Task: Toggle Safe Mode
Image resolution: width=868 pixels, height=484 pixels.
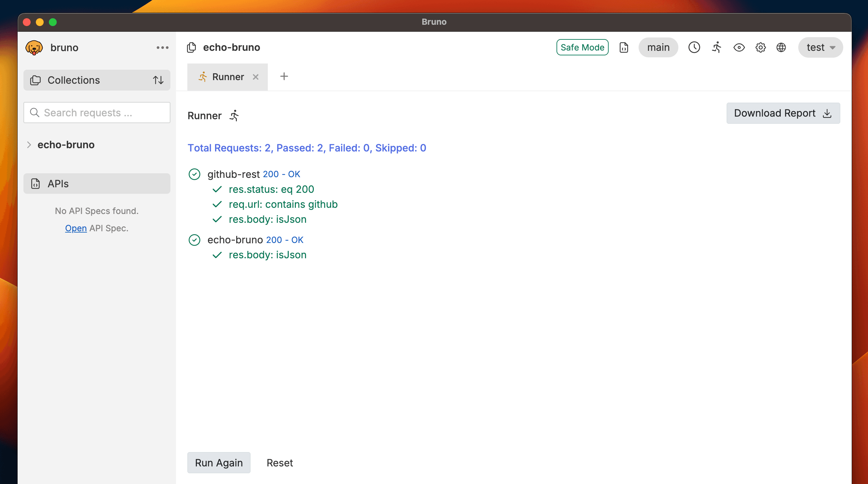Action: (x=582, y=47)
